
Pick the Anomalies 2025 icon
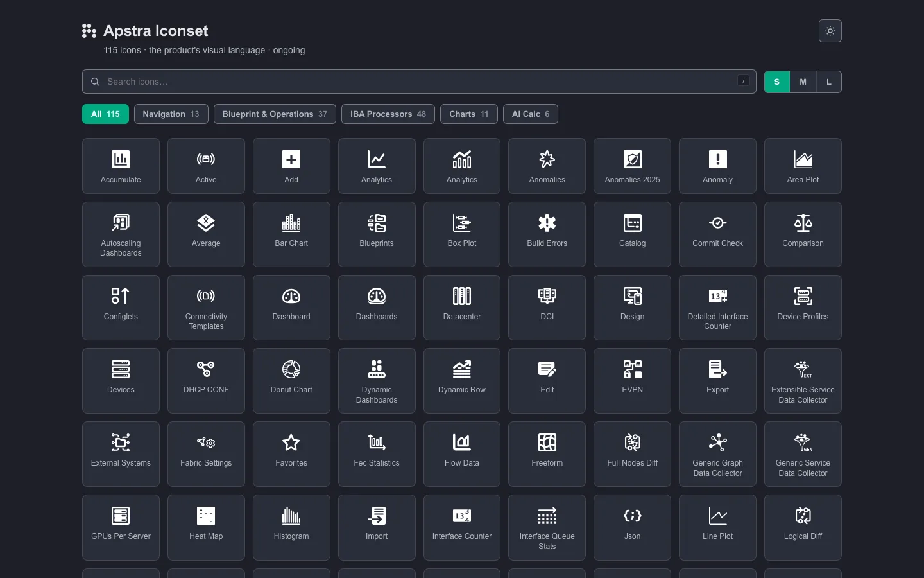632,166
